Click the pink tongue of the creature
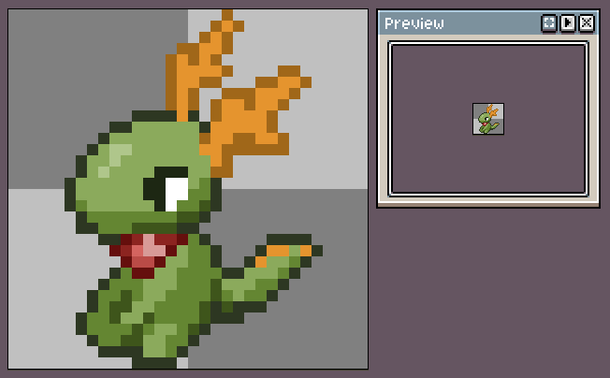610x378 pixels. point(149,256)
